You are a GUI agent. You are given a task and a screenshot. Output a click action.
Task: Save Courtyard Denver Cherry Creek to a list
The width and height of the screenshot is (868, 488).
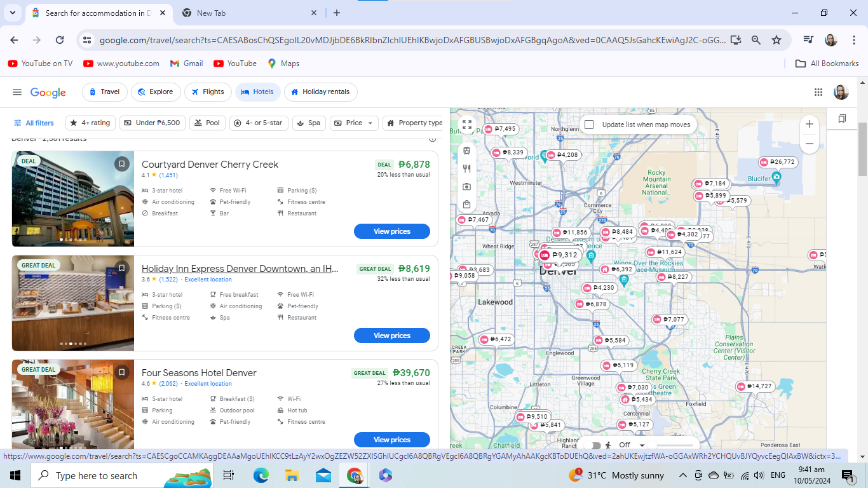pyautogui.click(x=122, y=164)
